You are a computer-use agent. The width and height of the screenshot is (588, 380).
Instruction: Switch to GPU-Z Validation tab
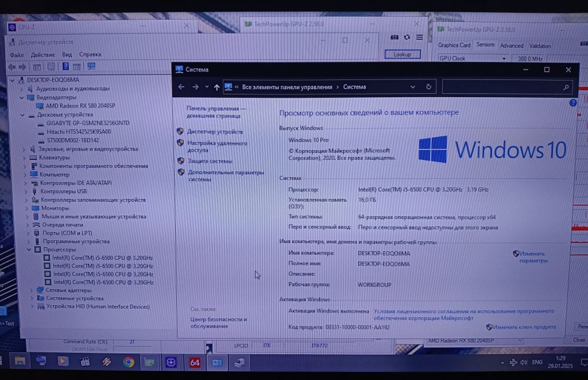coord(540,46)
